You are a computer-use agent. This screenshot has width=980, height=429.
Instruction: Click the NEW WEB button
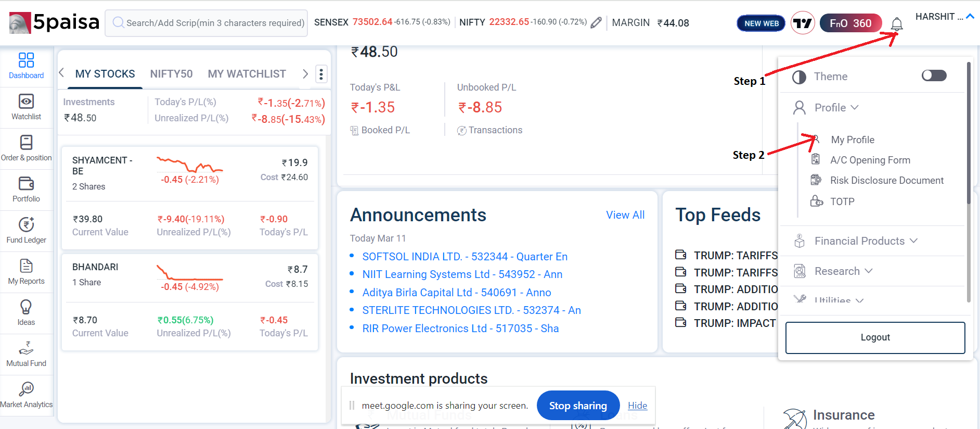761,23
